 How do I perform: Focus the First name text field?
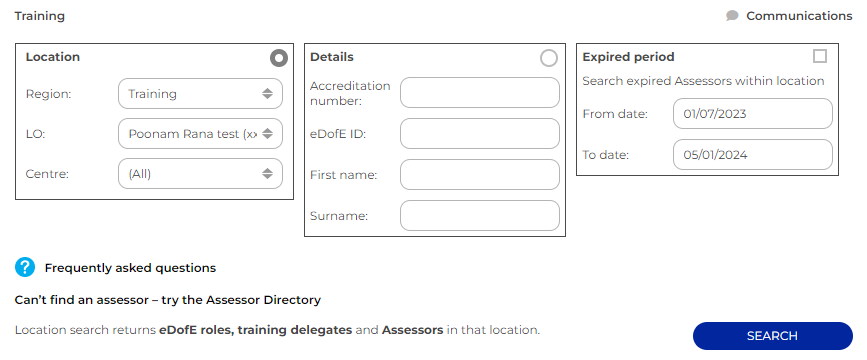click(480, 175)
